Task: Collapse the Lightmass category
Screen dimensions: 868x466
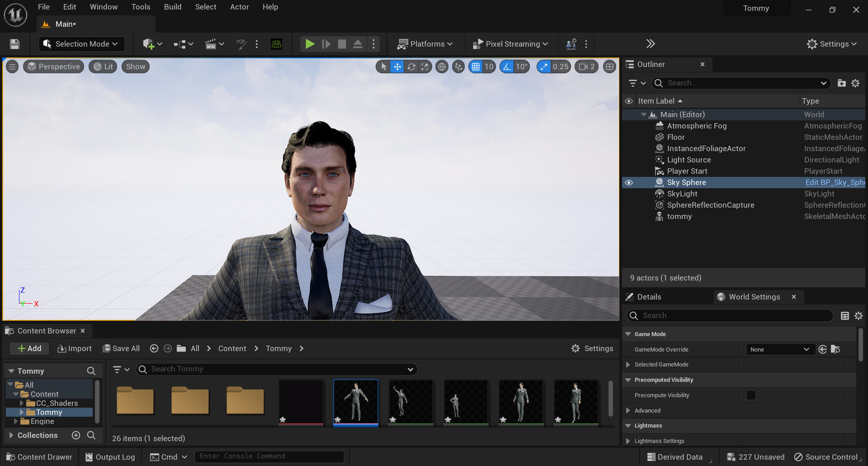Action: (628, 426)
